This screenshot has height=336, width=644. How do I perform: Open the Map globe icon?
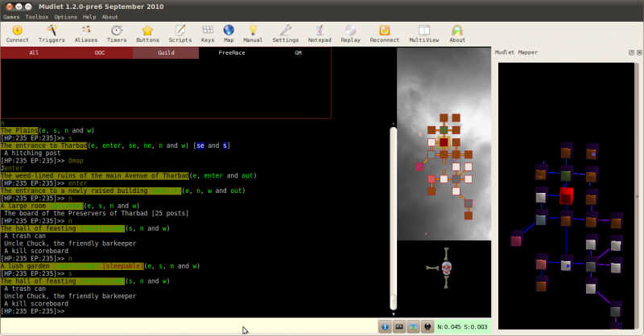pos(229,34)
